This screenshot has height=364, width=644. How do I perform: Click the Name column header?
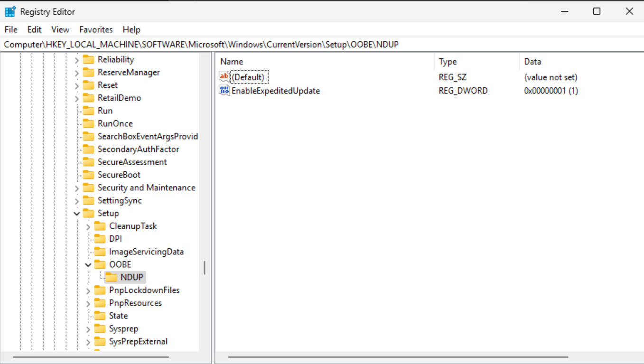point(233,61)
